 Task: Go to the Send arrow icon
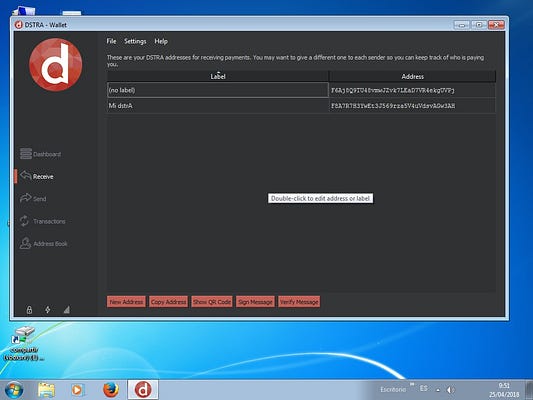(25, 198)
